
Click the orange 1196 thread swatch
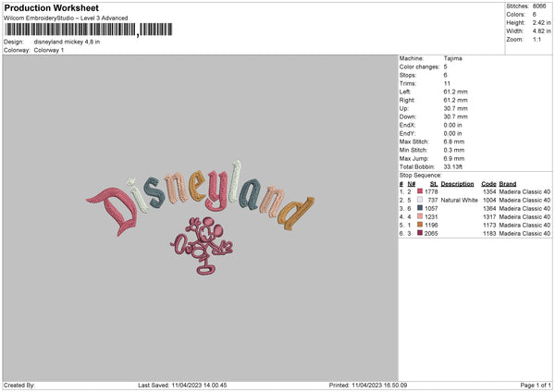click(420, 225)
